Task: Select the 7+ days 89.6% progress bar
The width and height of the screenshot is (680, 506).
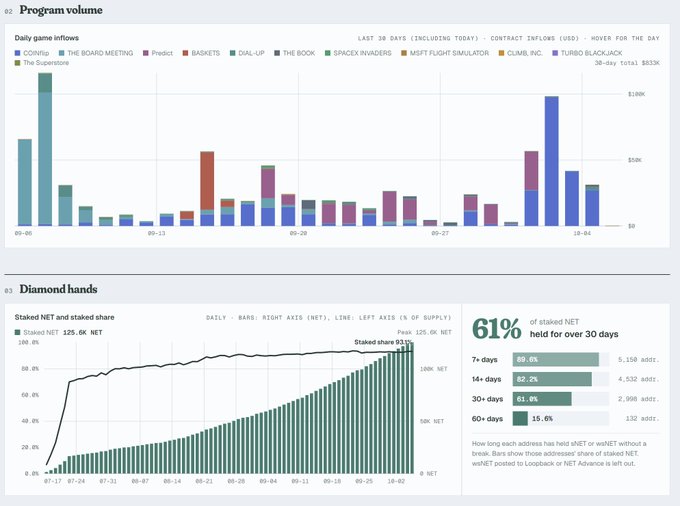Action: [561, 359]
